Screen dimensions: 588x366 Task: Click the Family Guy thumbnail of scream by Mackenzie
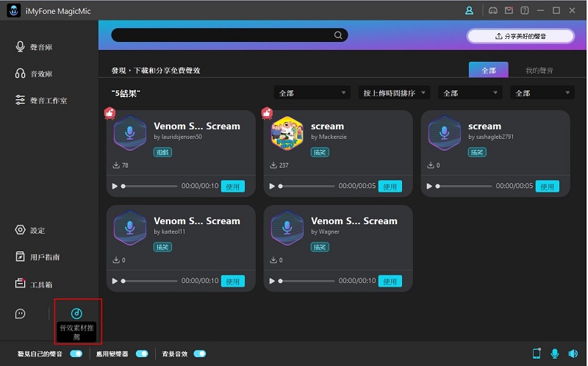(x=287, y=134)
